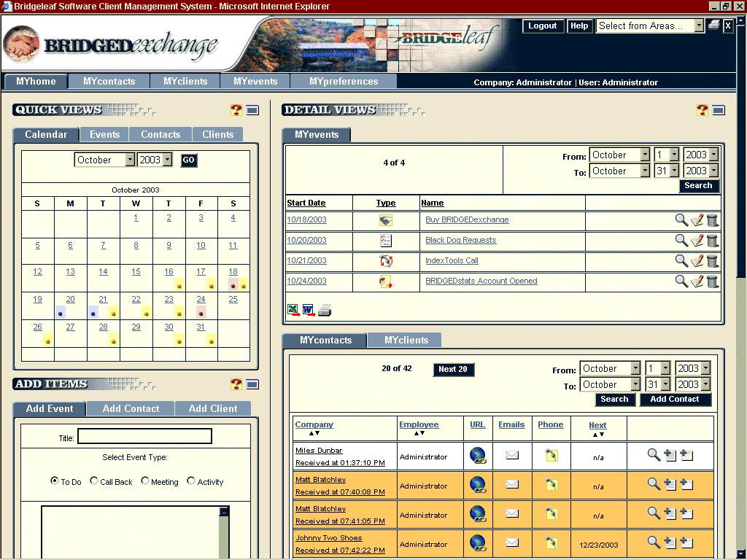
Task: Delete the BRIDGEDstats Account Opened event
Action: coord(713,281)
